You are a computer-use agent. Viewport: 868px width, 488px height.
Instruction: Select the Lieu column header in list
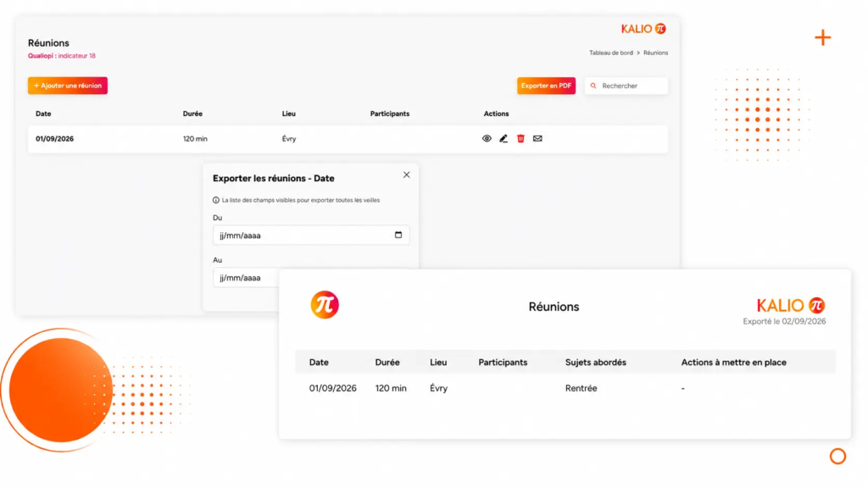[x=289, y=114]
